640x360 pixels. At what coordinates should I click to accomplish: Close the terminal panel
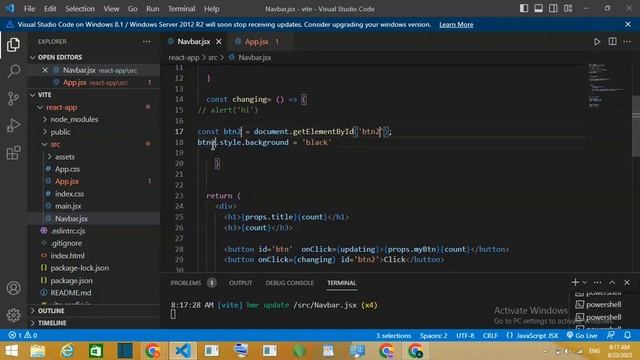(x=627, y=282)
